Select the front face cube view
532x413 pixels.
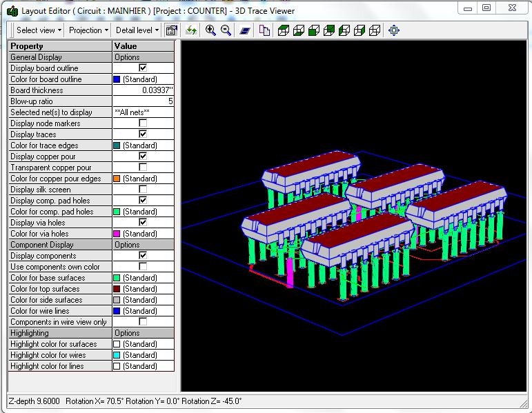[314, 30]
